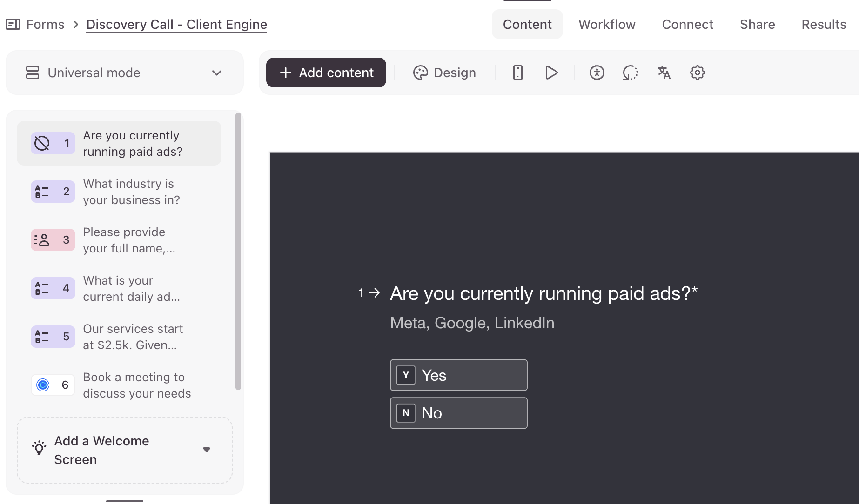Select the Yes answer option

(x=458, y=375)
